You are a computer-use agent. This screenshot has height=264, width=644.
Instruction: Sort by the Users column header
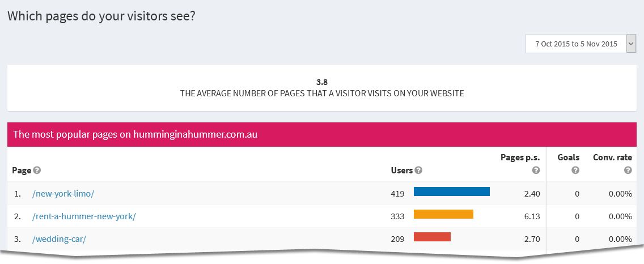[x=402, y=170]
